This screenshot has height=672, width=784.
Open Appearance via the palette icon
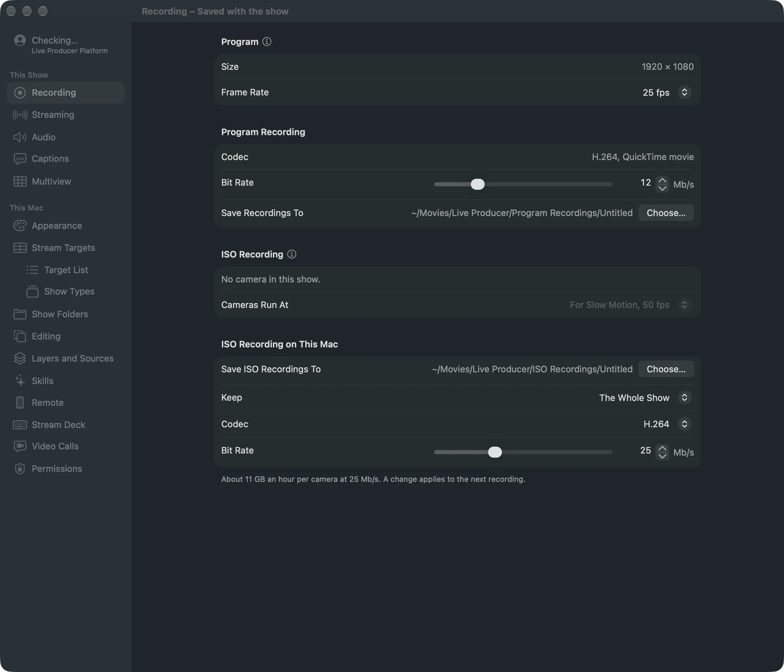coord(20,226)
